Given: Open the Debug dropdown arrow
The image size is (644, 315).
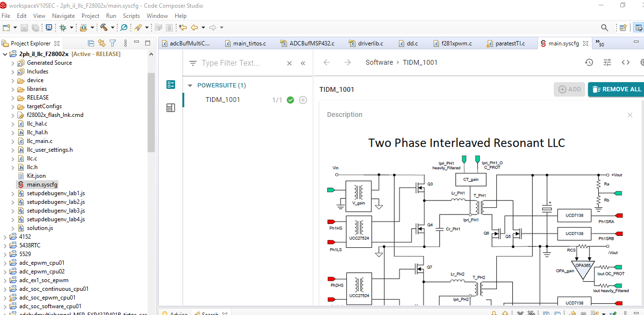Looking at the screenshot, I should point(71,28).
